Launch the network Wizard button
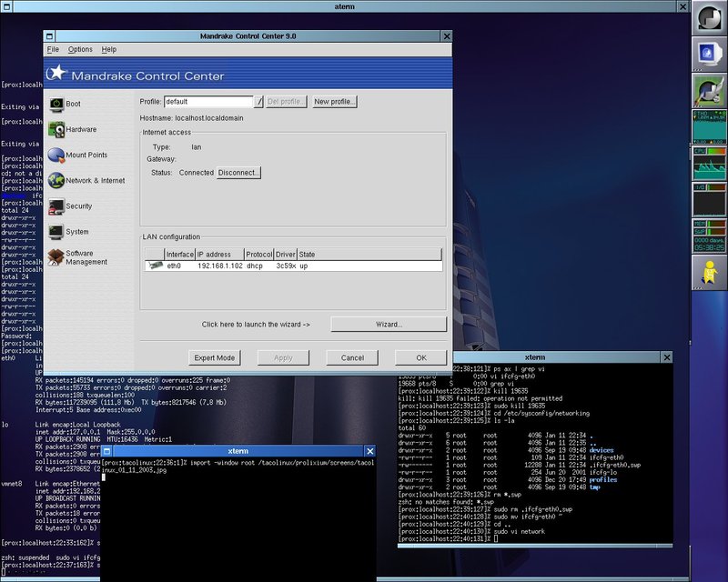 tap(389, 325)
